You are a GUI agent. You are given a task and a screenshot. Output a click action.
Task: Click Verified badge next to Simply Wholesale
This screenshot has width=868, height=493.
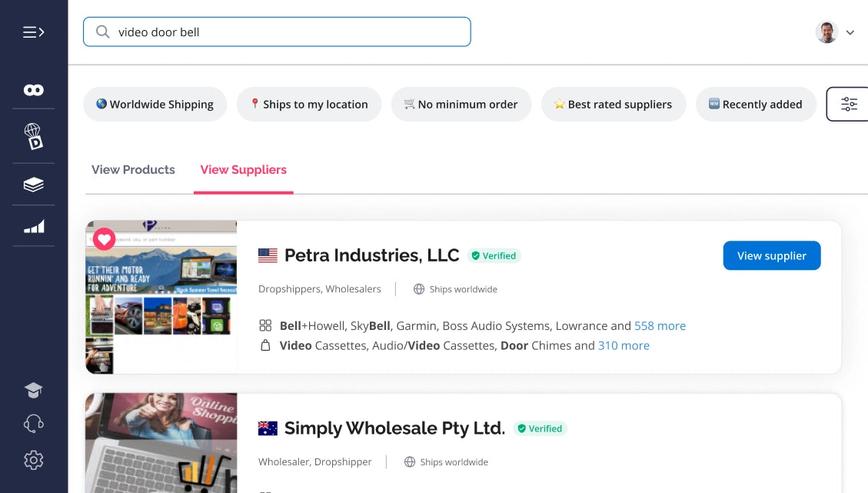click(540, 428)
